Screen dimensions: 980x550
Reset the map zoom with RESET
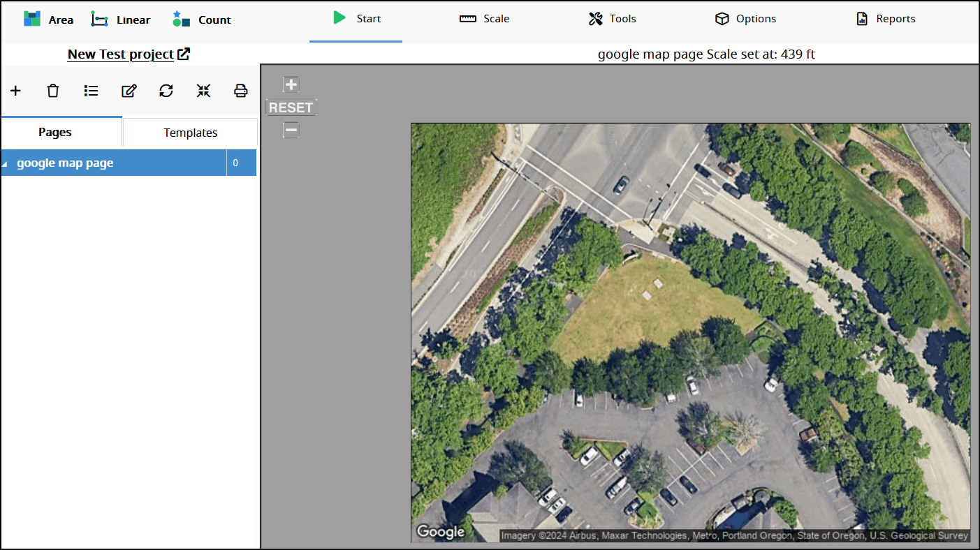pyautogui.click(x=291, y=107)
